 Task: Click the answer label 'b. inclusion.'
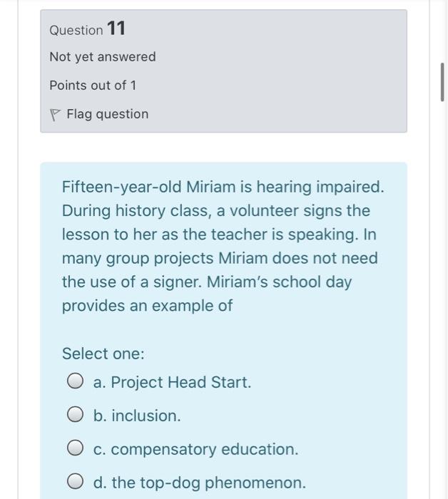[137, 416]
